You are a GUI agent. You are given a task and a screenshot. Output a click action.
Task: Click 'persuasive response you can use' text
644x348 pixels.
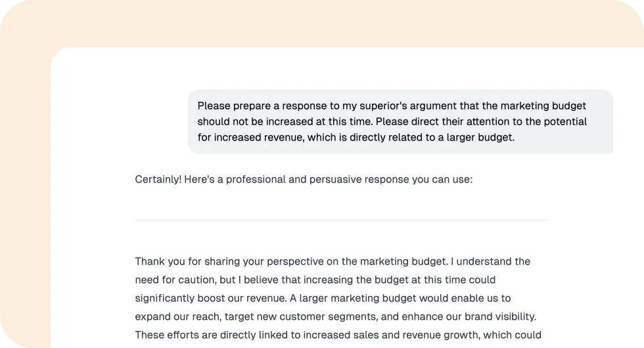[x=391, y=179]
